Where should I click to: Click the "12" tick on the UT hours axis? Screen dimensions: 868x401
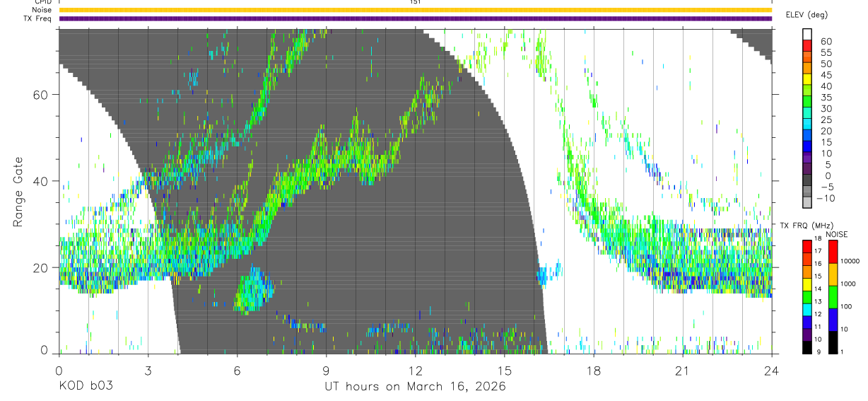pos(416,371)
